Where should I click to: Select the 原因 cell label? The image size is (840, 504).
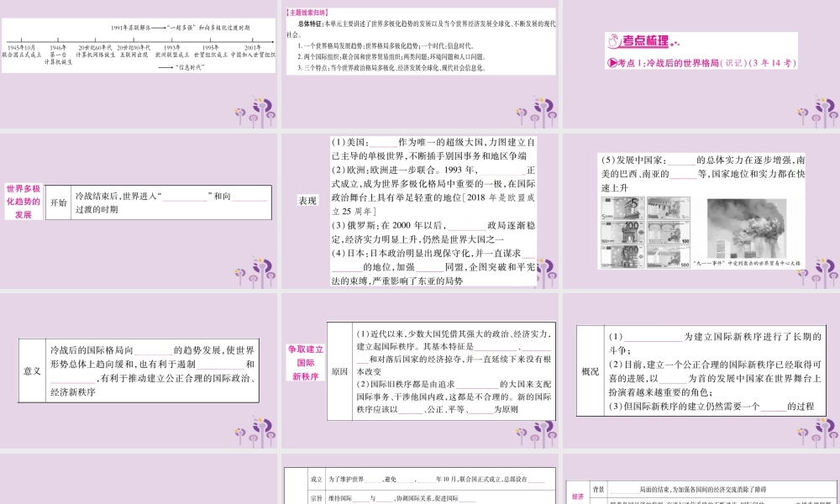click(339, 371)
